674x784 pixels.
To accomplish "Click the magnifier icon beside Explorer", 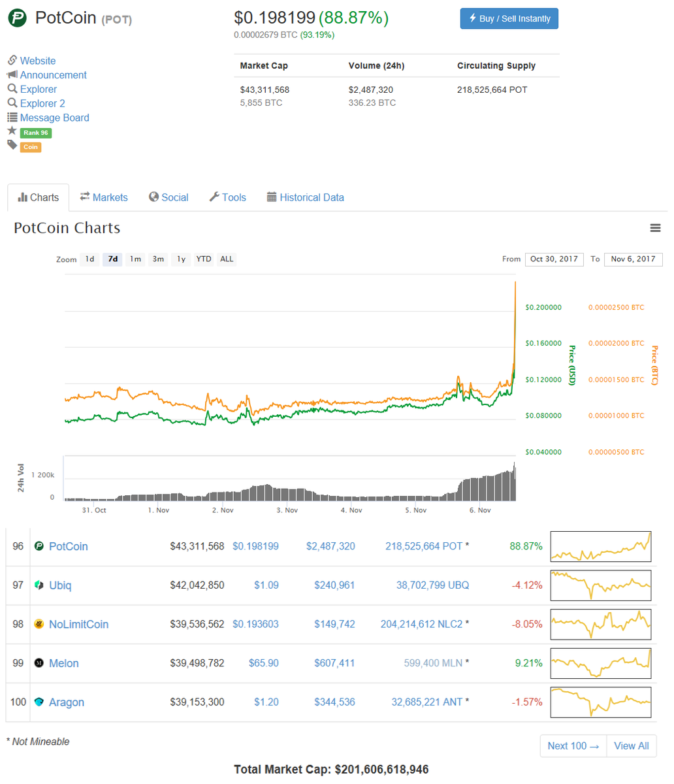I will point(12,89).
